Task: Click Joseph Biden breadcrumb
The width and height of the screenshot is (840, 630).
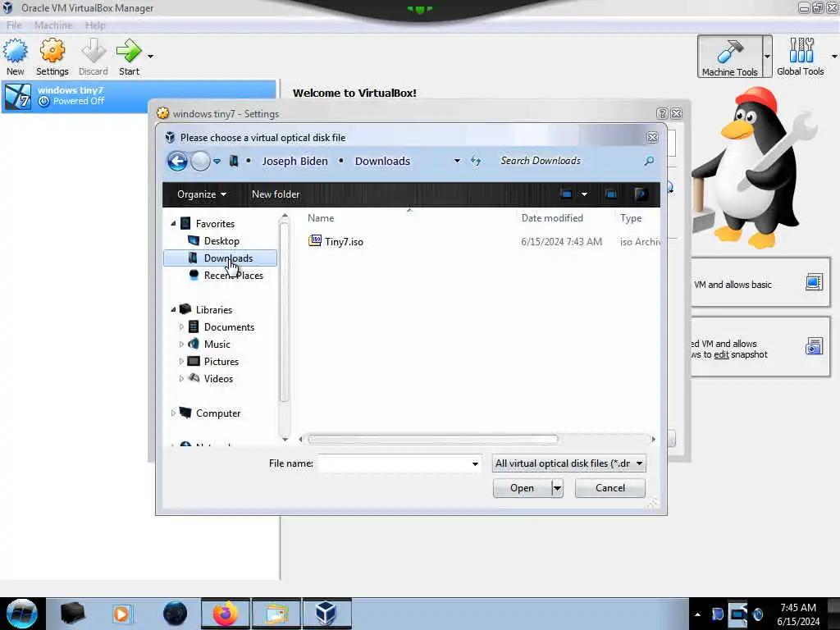Action: (294, 162)
